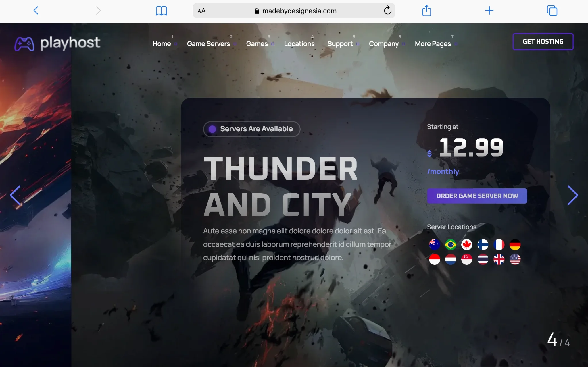Screen dimensions: 588x367
Task: Select the Canada flag server location
Action: (467, 245)
